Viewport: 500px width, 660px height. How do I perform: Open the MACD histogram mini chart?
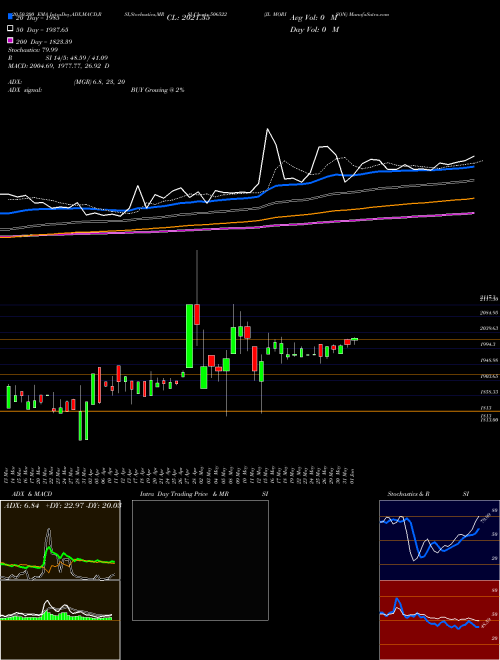point(60,620)
